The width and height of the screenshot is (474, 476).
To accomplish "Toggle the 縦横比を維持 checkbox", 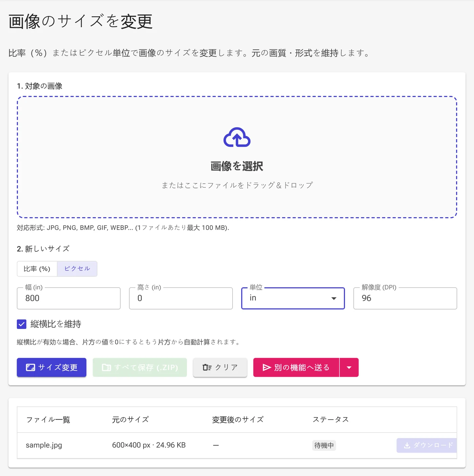I will (x=22, y=324).
